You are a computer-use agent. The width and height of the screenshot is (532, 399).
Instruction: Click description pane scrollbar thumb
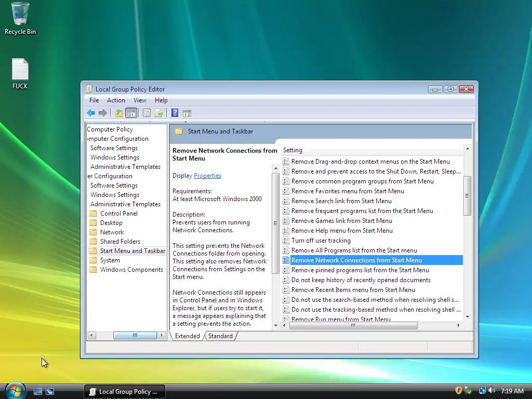point(275,223)
